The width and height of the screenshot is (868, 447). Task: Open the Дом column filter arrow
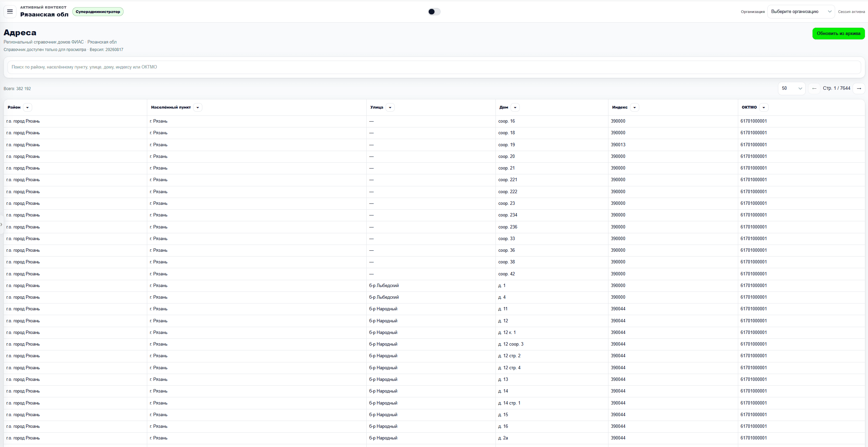(x=515, y=108)
